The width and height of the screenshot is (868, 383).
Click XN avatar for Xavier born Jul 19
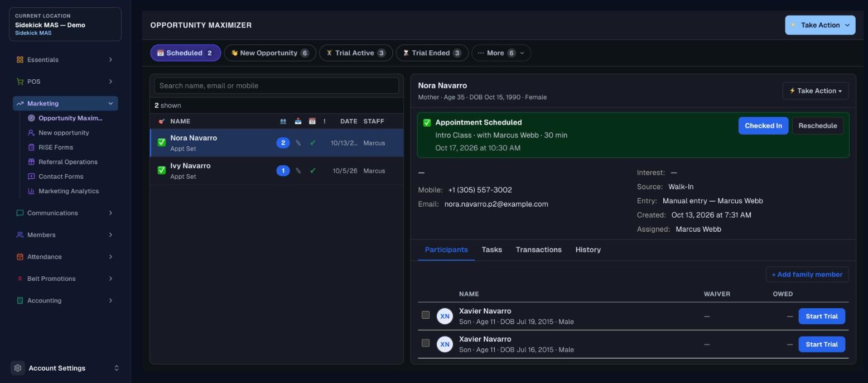[445, 316]
